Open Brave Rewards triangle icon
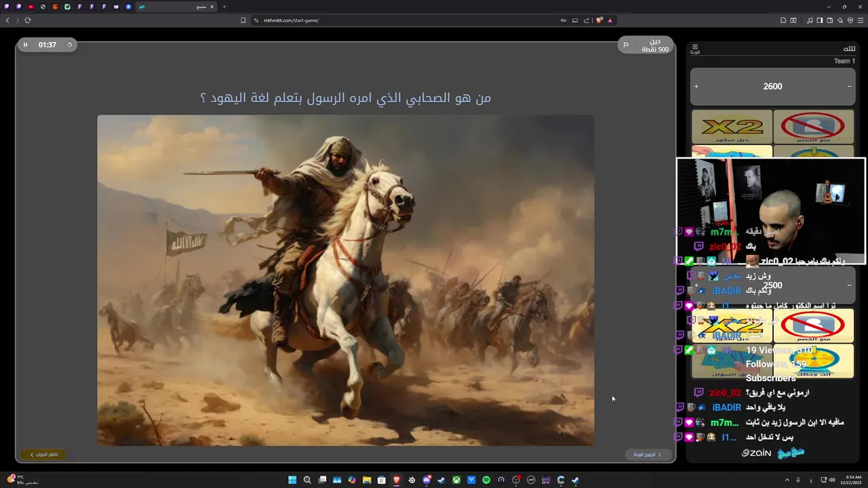The height and width of the screenshot is (488, 868). pyautogui.click(x=610, y=20)
